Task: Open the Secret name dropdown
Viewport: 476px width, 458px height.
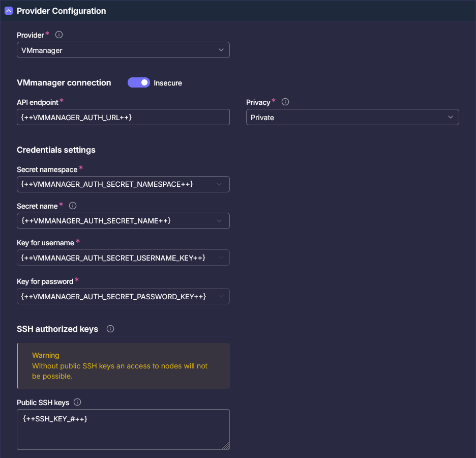Action: [123, 221]
